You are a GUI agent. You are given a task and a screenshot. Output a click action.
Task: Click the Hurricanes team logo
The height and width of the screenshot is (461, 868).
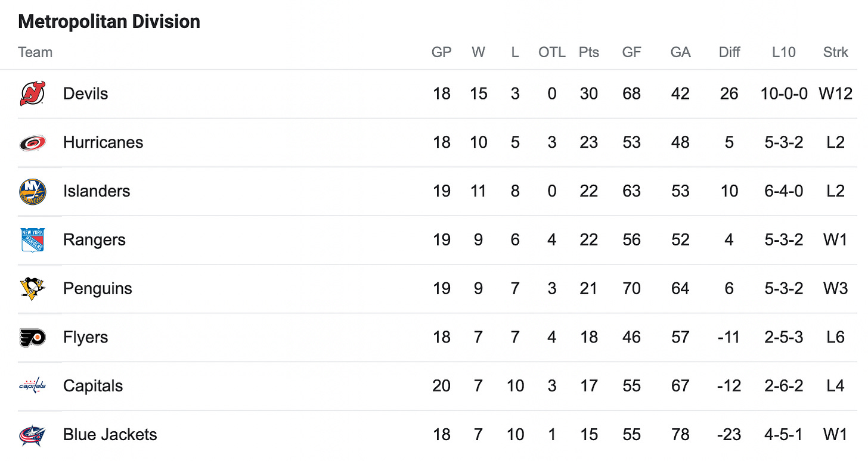[32, 143]
